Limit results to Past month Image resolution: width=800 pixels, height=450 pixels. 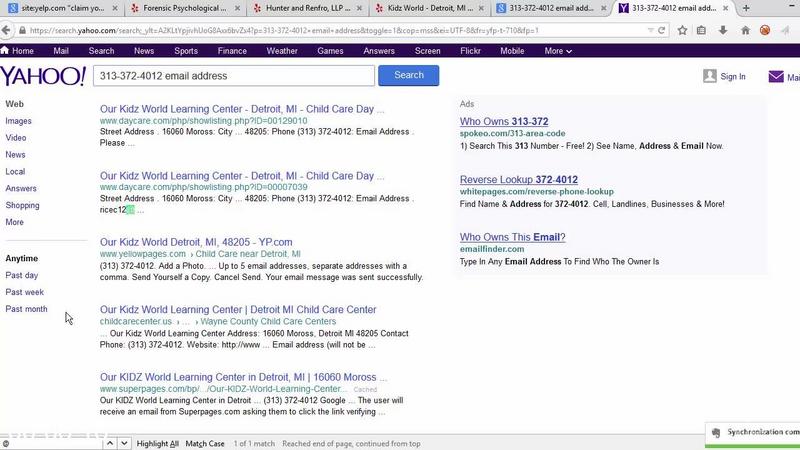coord(26,309)
